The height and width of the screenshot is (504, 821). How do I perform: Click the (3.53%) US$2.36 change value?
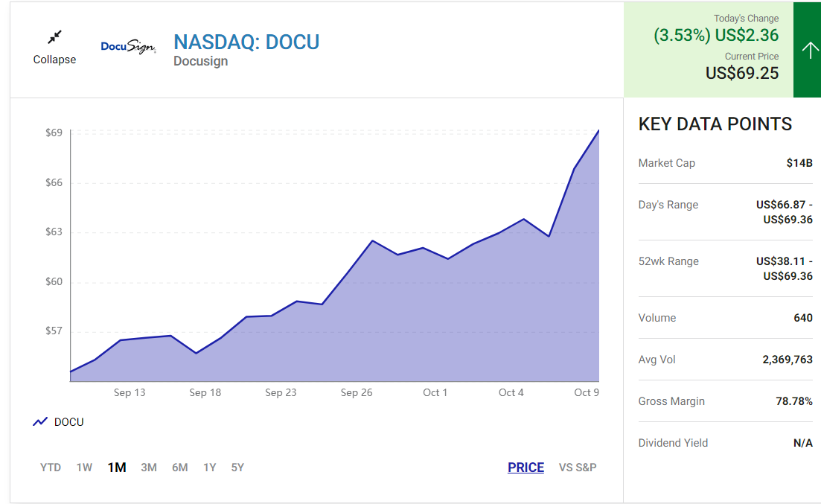coord(716,36)
